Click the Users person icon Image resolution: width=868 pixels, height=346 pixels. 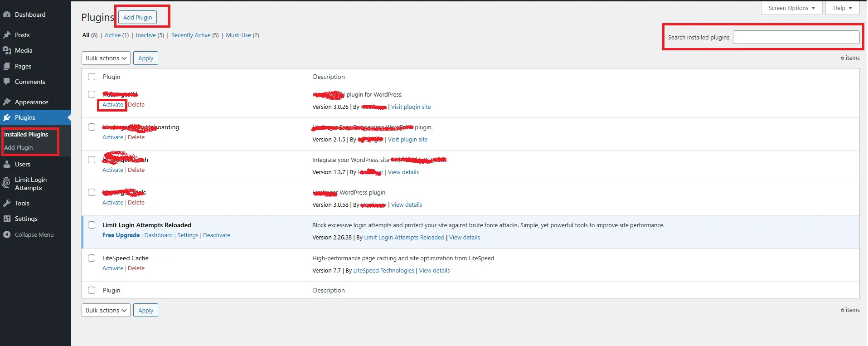point(7,164)
